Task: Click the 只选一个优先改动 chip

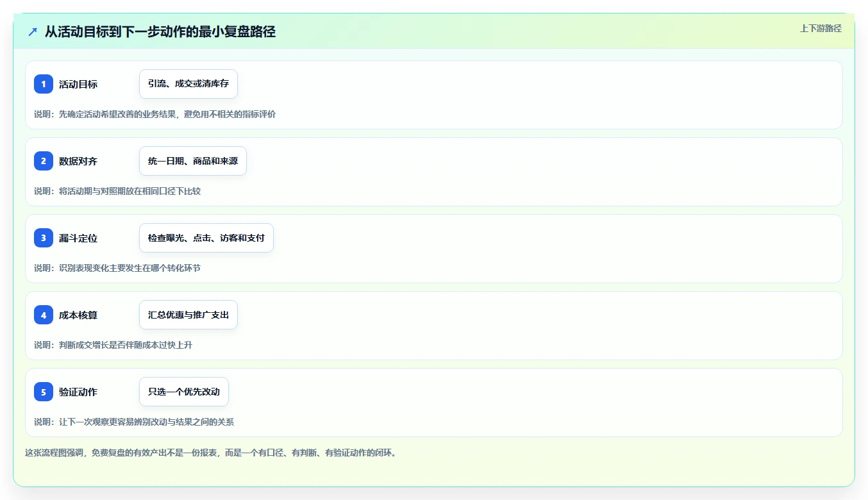Action: (184, 392)
